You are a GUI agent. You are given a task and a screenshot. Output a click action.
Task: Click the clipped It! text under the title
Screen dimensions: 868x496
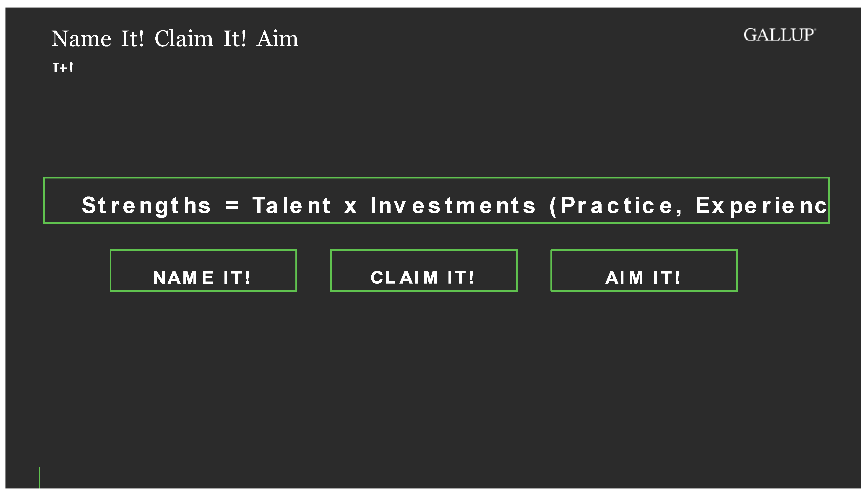point(62,67)
